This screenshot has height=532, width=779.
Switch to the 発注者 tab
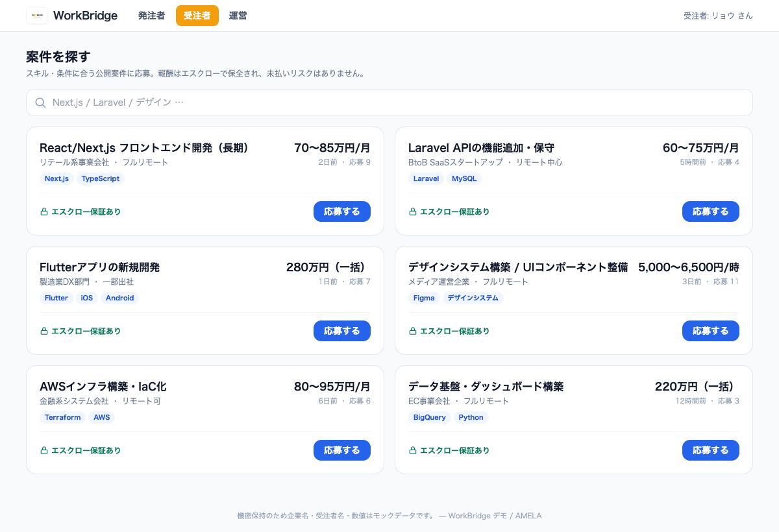point(151,16)
